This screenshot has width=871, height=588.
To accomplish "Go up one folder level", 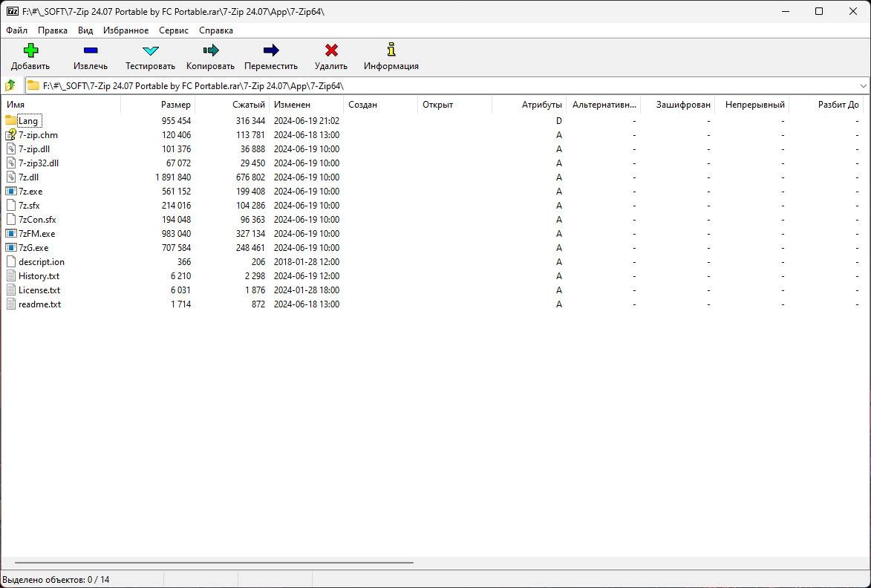I will pyautogui.click(x=10, y=85).
